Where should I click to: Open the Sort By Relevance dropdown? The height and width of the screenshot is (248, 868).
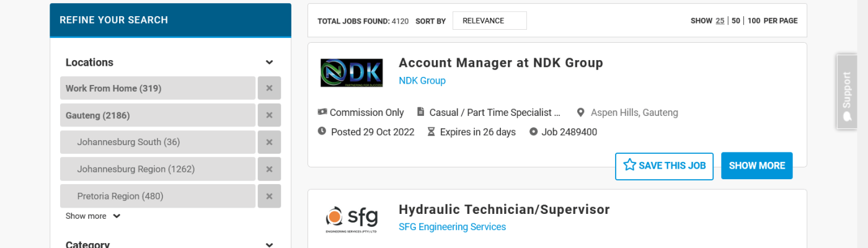pos(489,20)
